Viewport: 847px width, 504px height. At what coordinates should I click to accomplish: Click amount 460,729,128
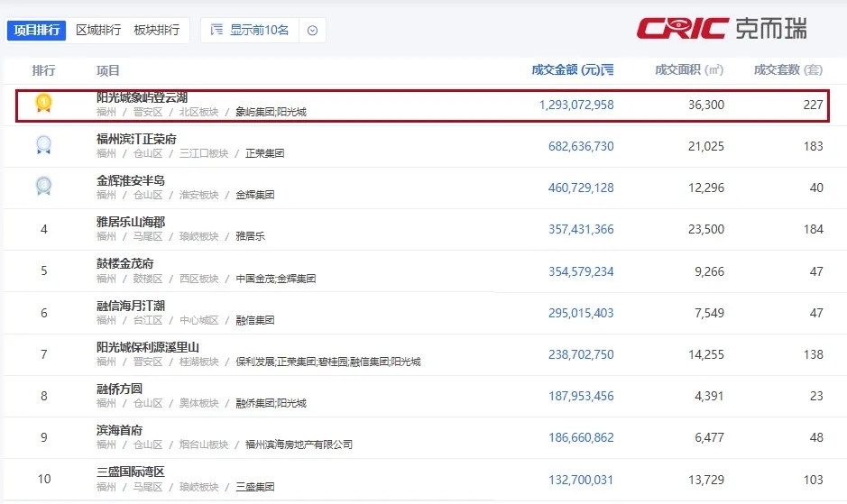tap(581, 188)
